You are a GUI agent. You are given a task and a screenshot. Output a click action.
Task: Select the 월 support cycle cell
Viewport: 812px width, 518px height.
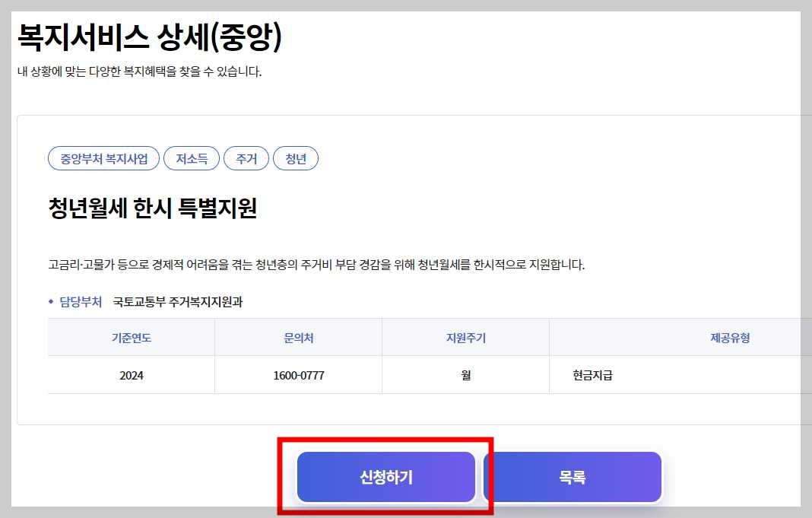[465, 374]
